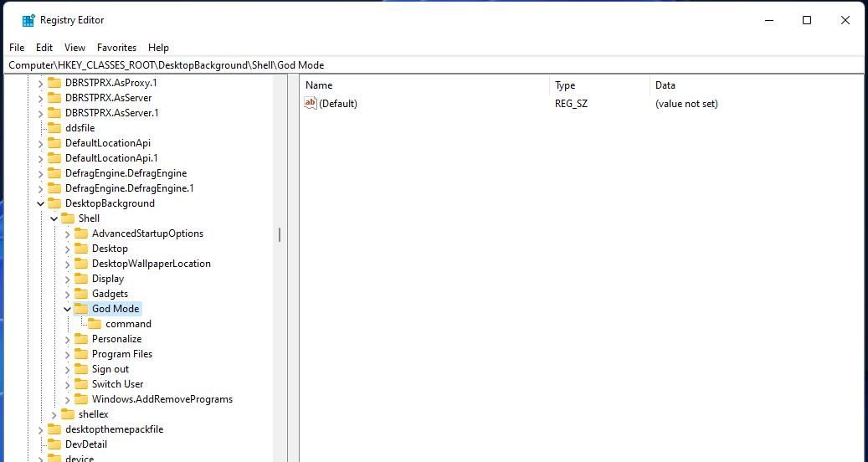Open the View menu
Screen dimensions: 868x462
click(x=74, y=48)
